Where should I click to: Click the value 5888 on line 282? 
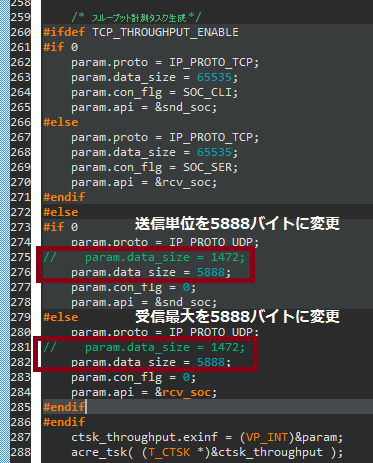211,362
